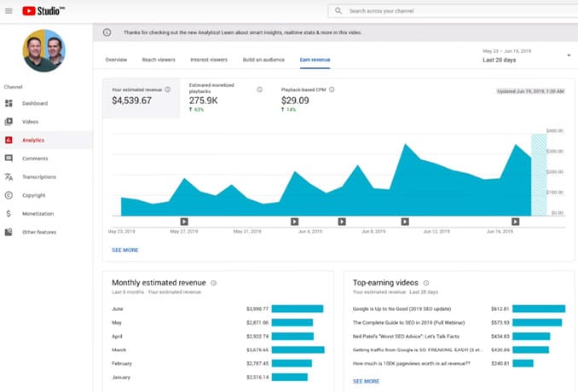
Task: Expand the Last 28 days date range dropdown
Action: click(568, 55)
